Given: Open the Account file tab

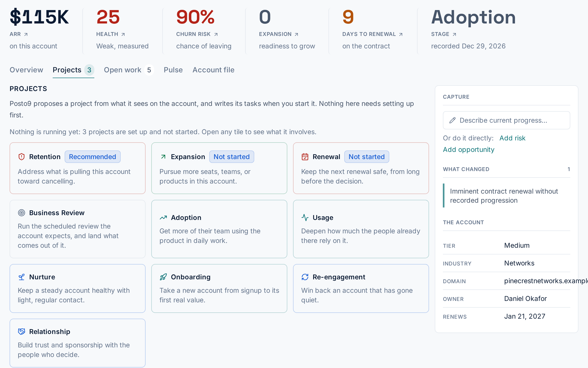Looking at the screenshot, I should point(214,70).
